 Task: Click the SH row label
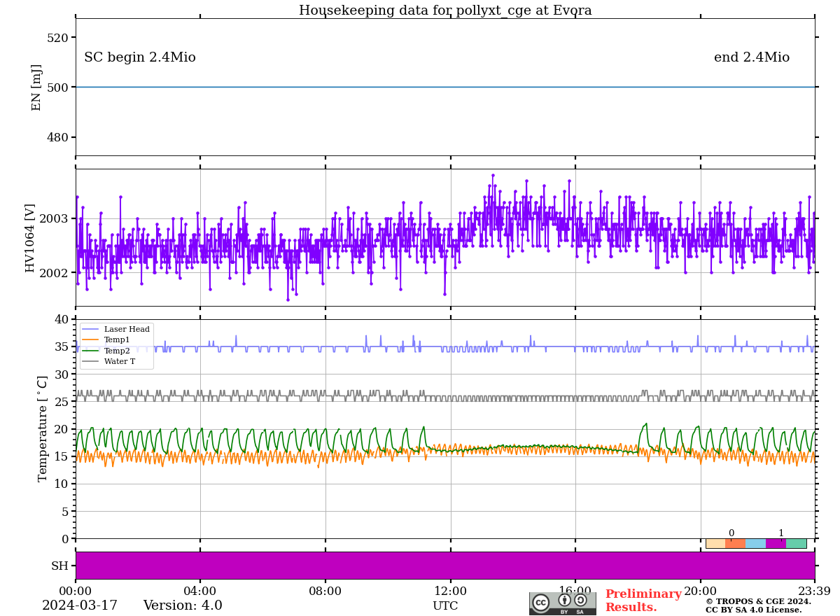click(x=60, y=566)
